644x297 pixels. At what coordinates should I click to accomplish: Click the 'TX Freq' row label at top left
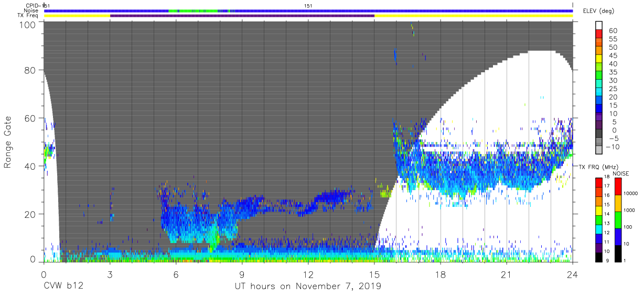coord(28,16)
